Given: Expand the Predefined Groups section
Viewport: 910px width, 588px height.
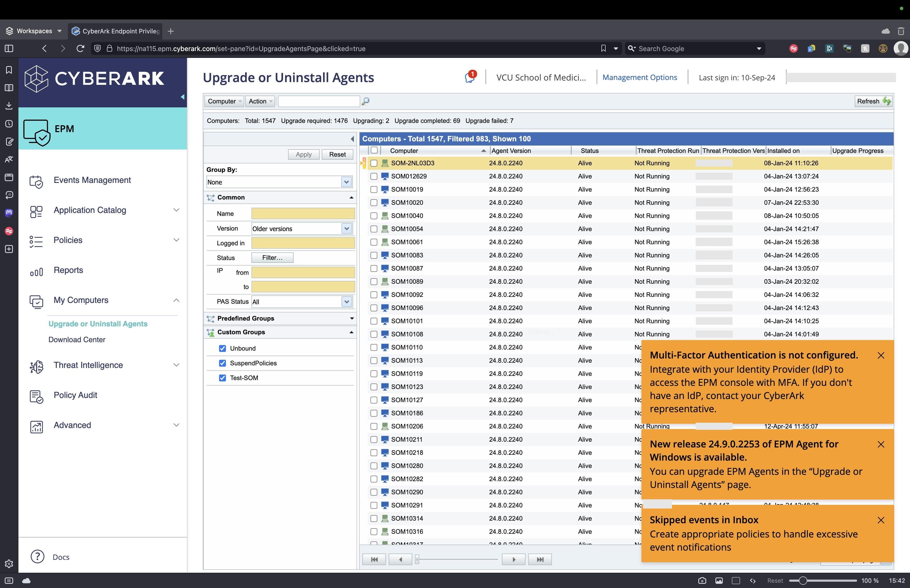Looking at the screenshot, I should [351, 318].
